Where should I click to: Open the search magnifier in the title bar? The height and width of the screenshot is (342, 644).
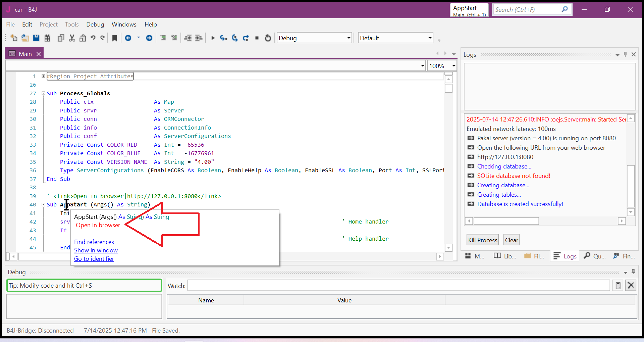coord(565,9)
